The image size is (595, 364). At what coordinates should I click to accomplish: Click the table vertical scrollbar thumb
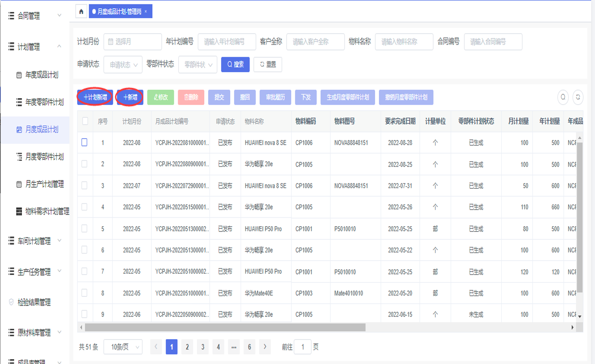pyautogui.click(x=580, y=217)
